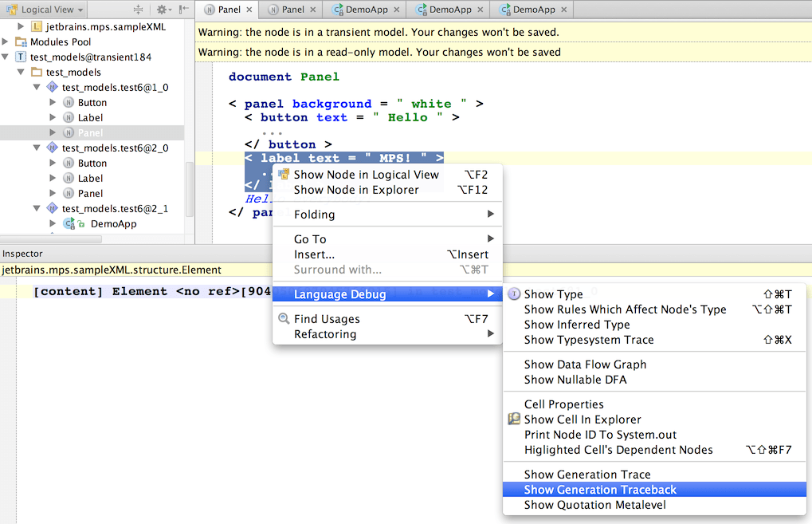This screenshot has width=812, height=524.
Task: Close the first DemoApp tab
Action: [x=397, y=10]
